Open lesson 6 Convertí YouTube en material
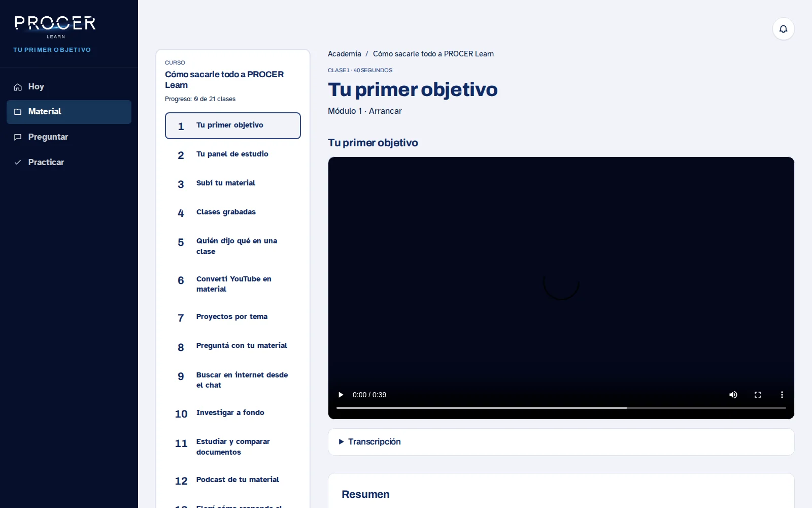Screen dimensions: 812x508 (x=233, y=284)
